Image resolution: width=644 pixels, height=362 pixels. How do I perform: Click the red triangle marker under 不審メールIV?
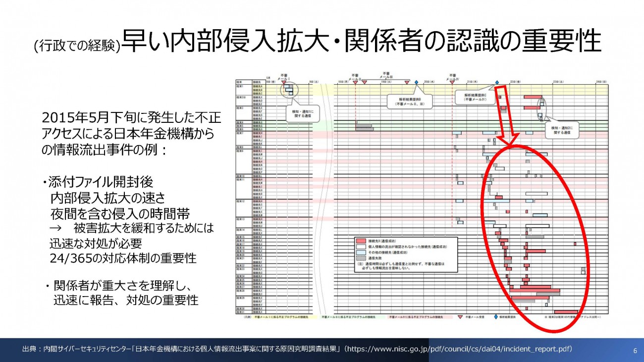click(x=453, y=83)
